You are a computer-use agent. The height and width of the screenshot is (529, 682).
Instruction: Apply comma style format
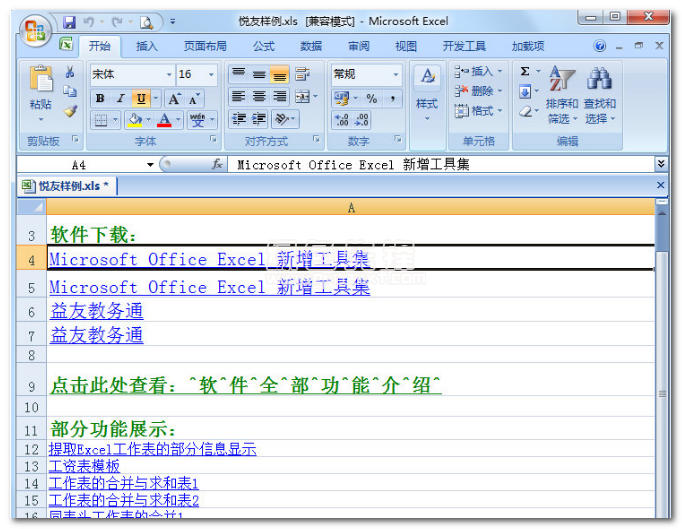(x=392, y=98)
